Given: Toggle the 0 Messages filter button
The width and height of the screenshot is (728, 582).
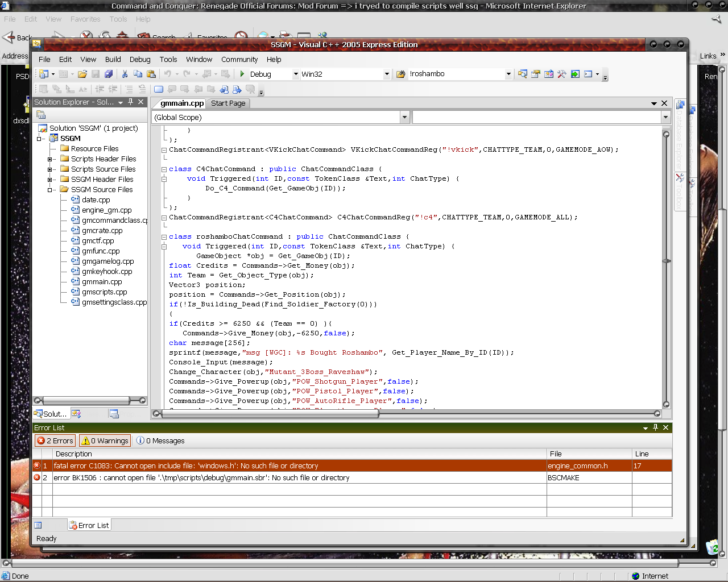Looking at the screenshot, I should click(x=160, y=440).
